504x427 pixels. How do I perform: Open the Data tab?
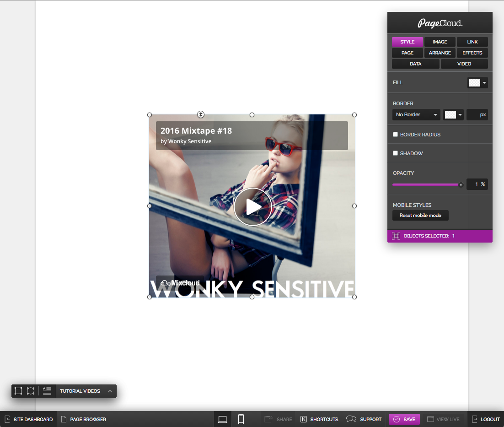point(415,64)
